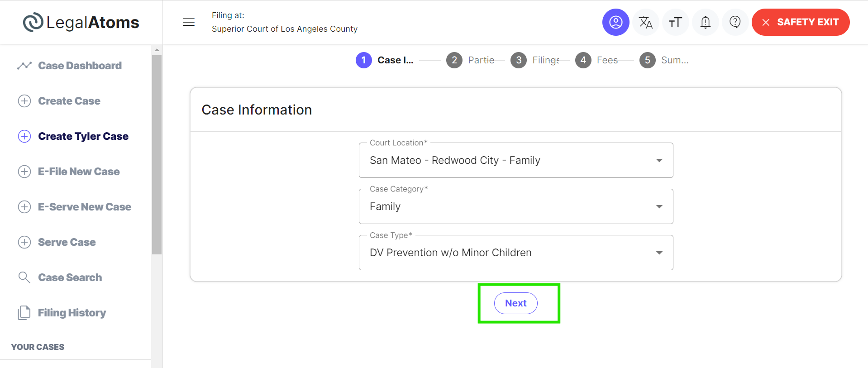Open the help question mark icon
Screen dimensions: 868x368
tap(735, 22)
